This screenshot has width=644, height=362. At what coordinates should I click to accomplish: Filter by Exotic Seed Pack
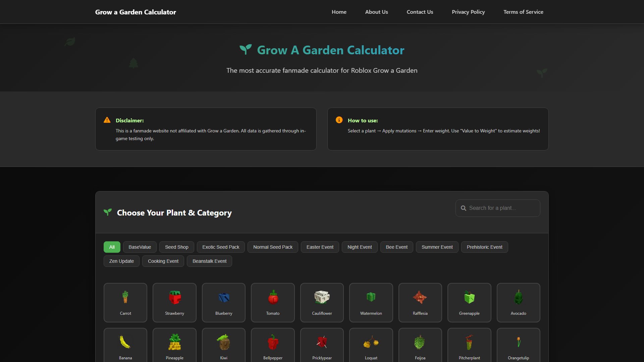(221, 247)
